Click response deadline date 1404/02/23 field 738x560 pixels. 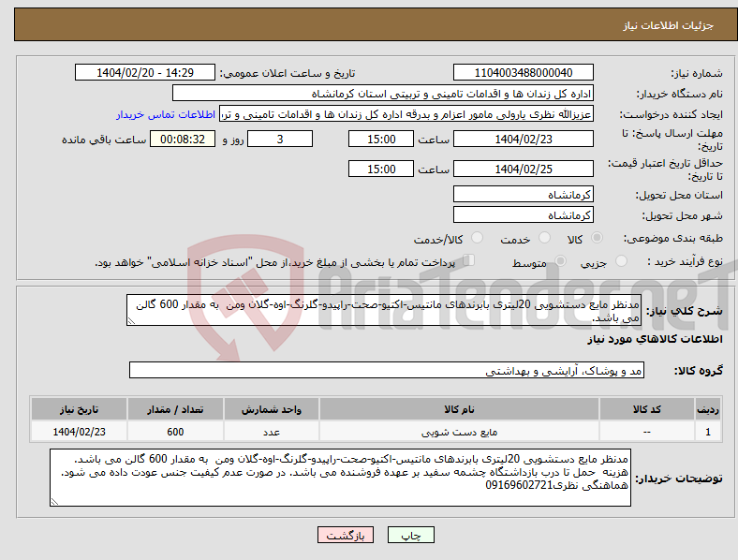click(x=523, y=139)
